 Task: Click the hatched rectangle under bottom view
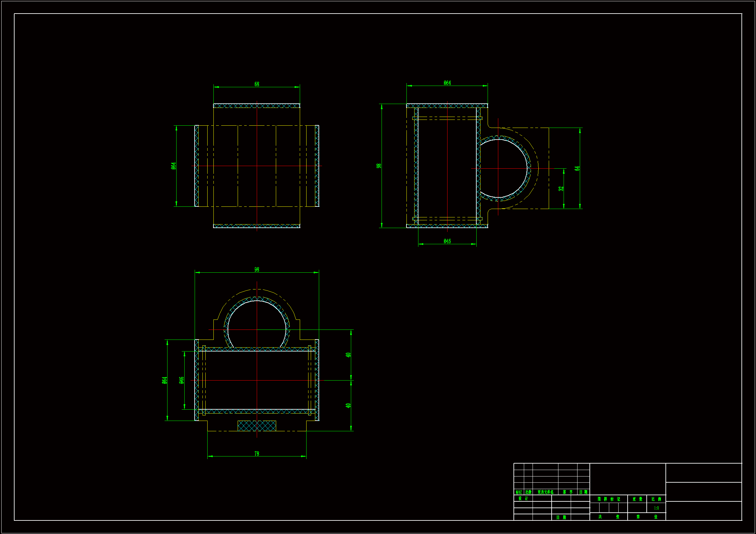(x=256, y=425)
